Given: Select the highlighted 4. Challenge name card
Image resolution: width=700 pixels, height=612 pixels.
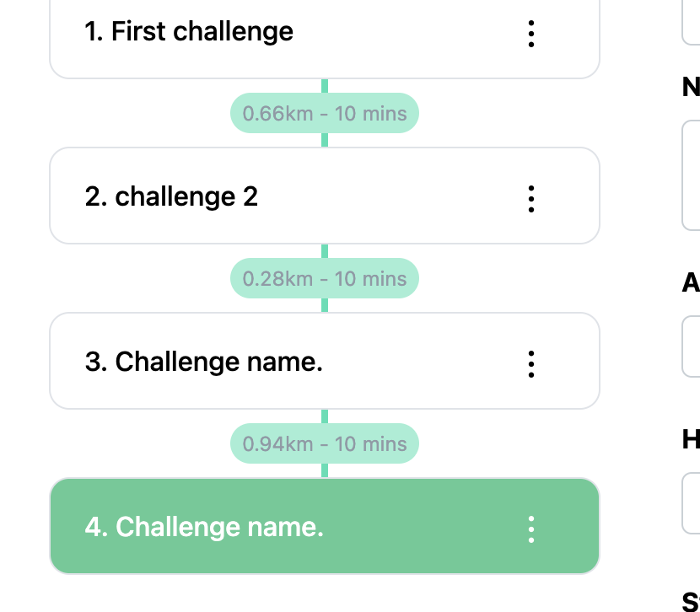Looking at the screenshot, I should (x=325, y=526).
